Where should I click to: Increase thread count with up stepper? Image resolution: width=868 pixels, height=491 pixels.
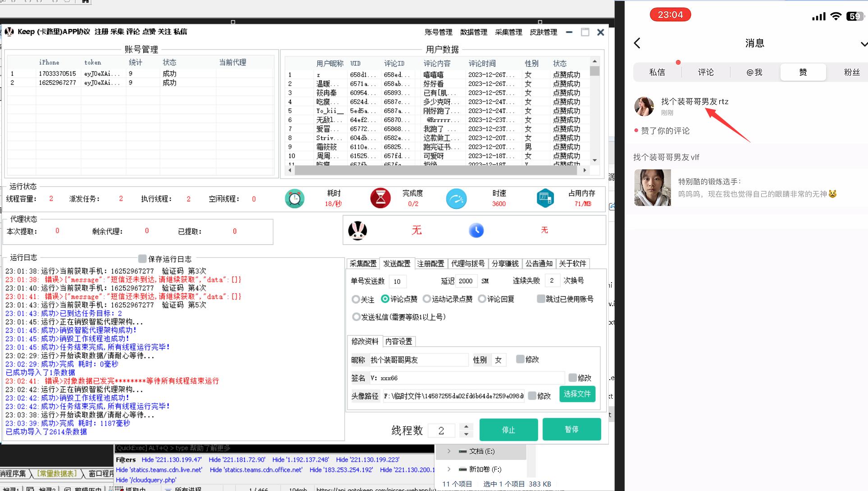coord(466,426)
